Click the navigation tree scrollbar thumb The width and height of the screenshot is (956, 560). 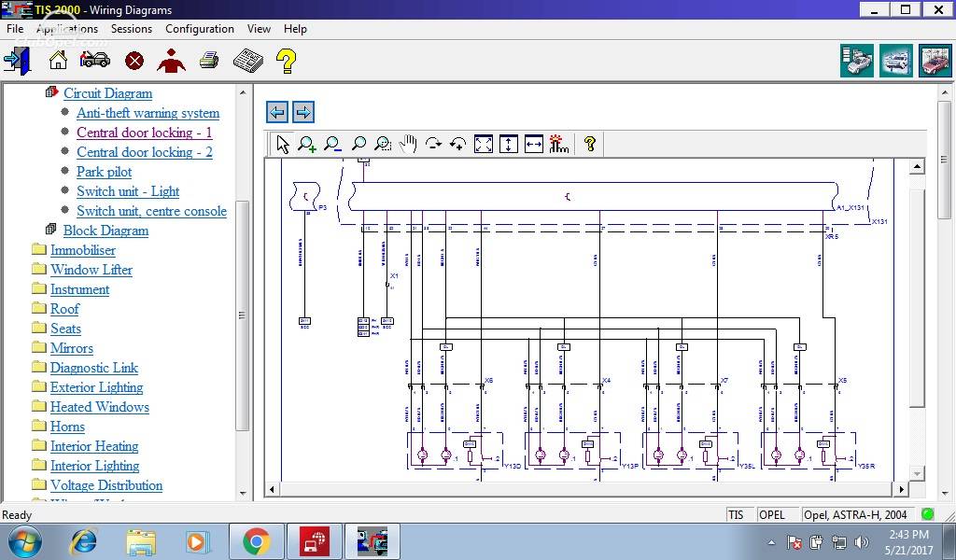243,315
